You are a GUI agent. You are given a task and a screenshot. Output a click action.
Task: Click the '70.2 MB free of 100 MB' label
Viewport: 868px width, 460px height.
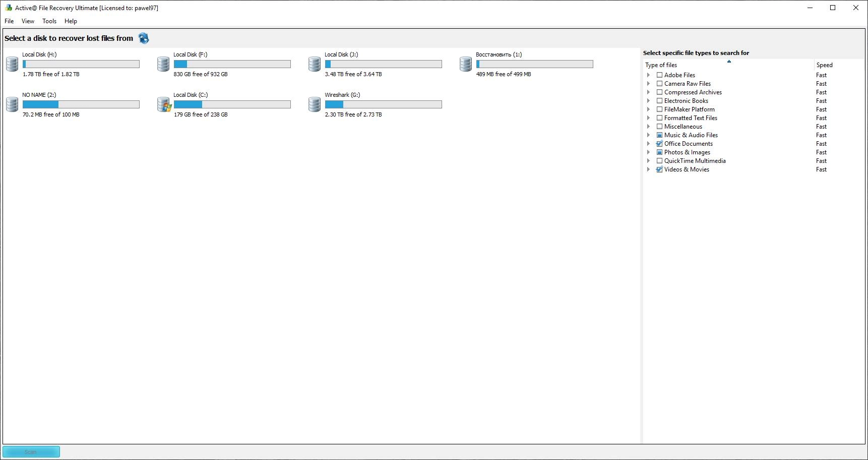point(51,114)
